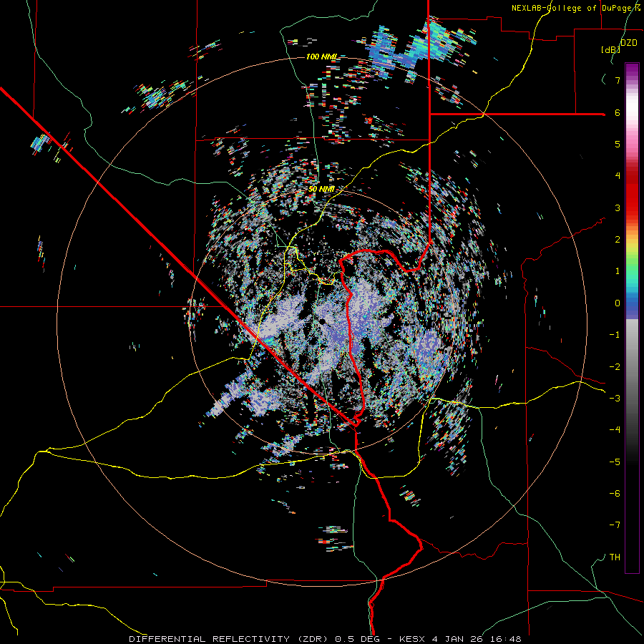Click the 5 value on the color scale
The height and width of the screenshot is (644, 644).
[618, 144]
